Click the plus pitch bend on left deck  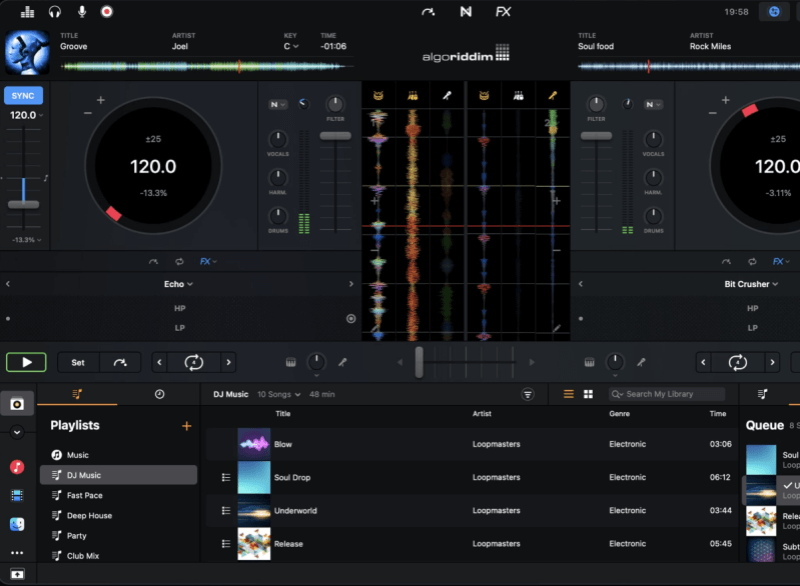tap(101, 100)
